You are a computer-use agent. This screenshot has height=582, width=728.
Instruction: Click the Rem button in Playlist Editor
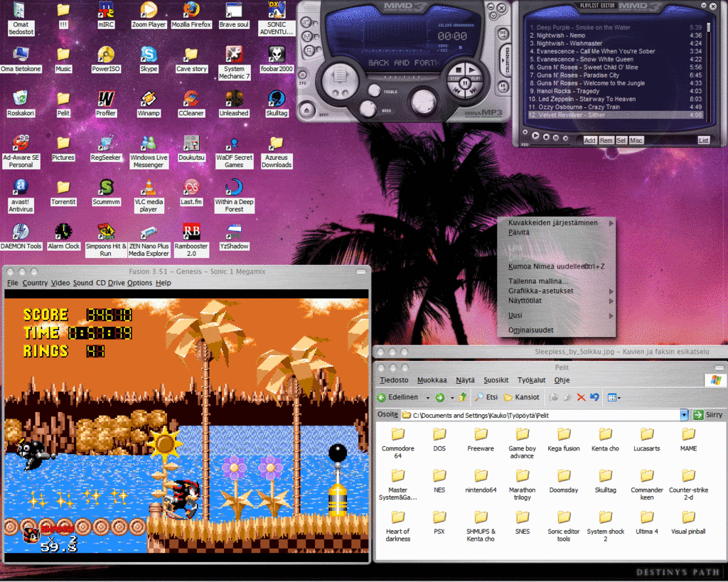[x=606, y=140]
